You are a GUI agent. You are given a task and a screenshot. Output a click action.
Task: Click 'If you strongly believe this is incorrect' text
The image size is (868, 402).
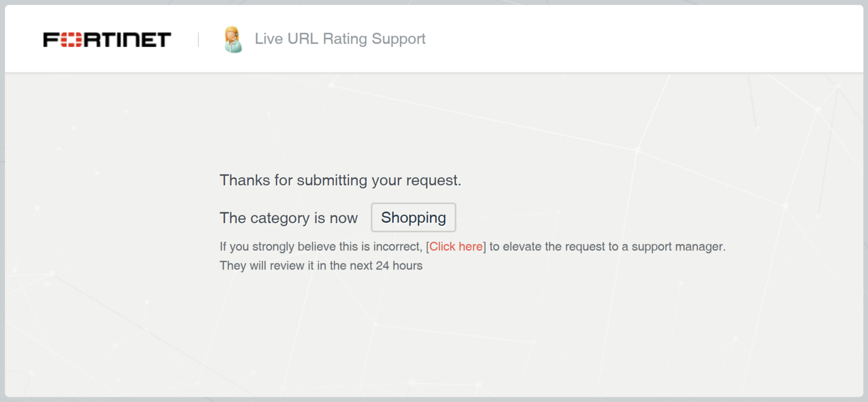tap(320, 247)
